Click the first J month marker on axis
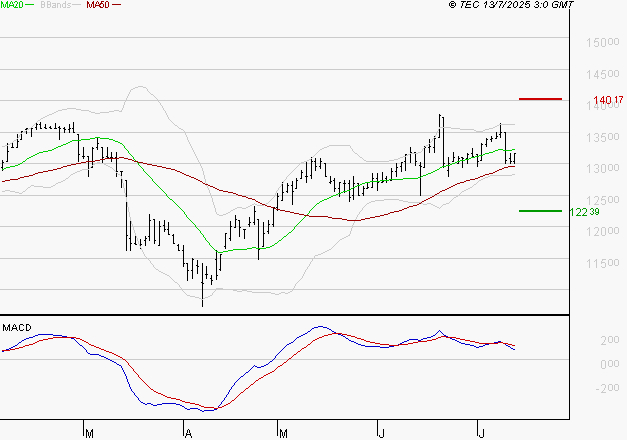 (x=382, y=434)
